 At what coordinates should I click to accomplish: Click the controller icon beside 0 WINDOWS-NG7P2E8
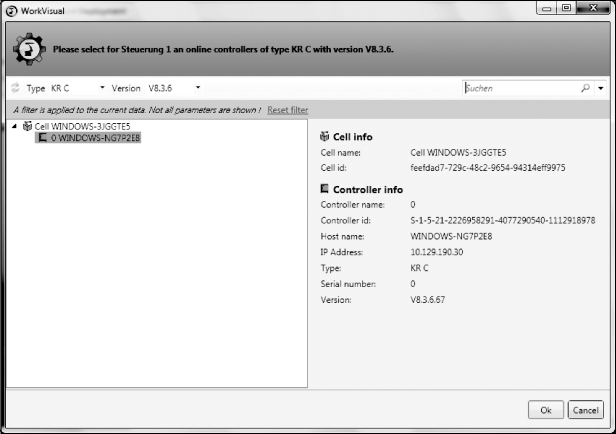point(42,137)
